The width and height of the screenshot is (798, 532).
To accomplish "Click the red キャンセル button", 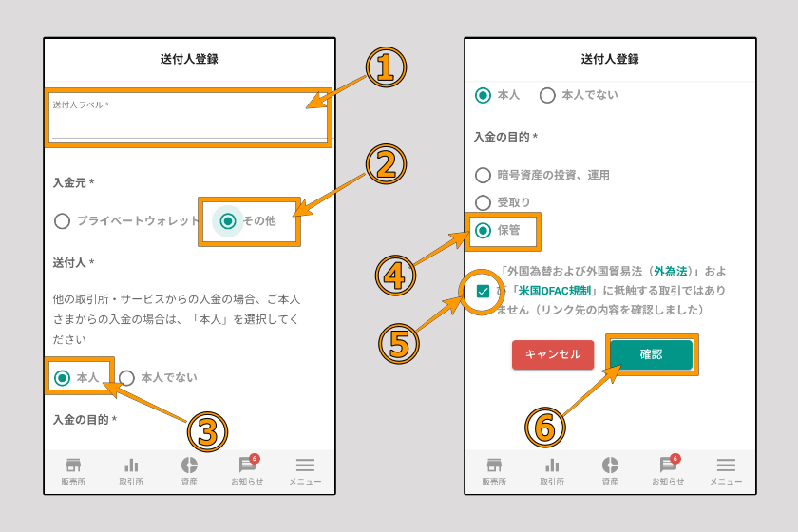I will tap(553, 354).
